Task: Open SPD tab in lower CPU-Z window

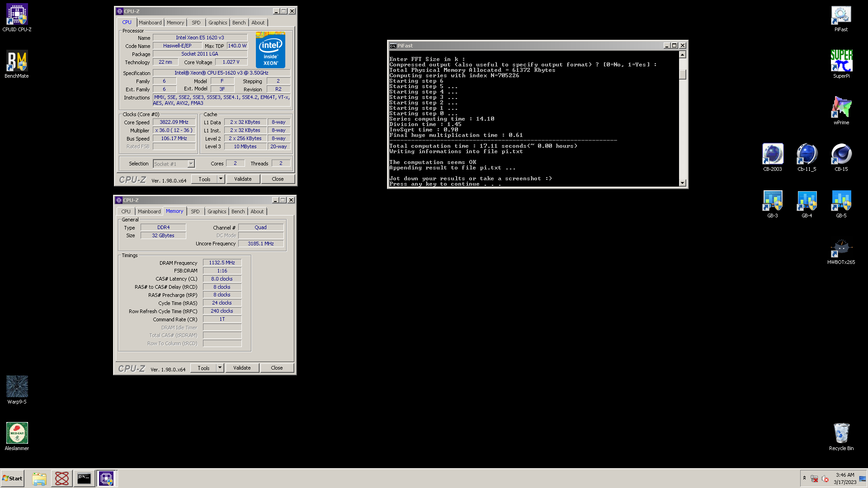Action: (x=195, y=211)
